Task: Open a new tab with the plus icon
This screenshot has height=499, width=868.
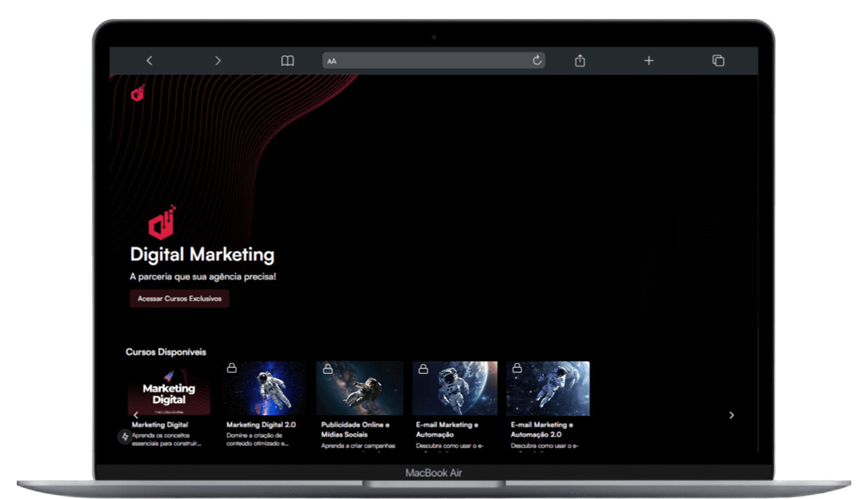Action: pos(649,61)
